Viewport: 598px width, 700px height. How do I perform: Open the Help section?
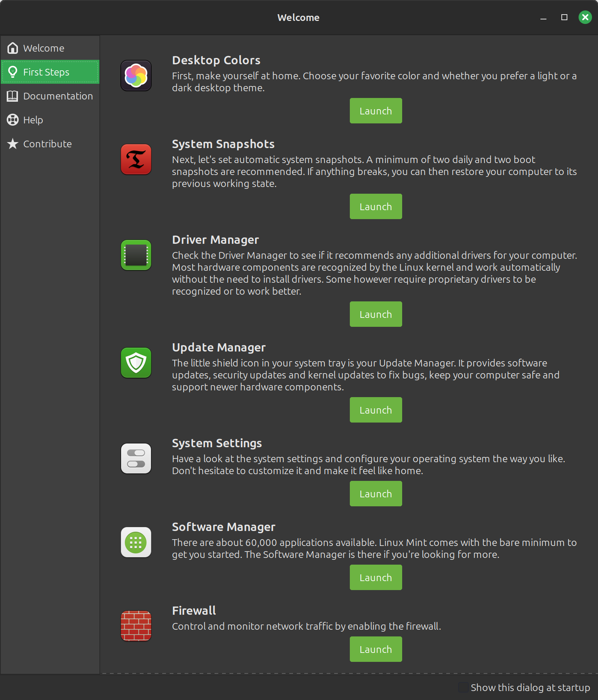point(50,120)
